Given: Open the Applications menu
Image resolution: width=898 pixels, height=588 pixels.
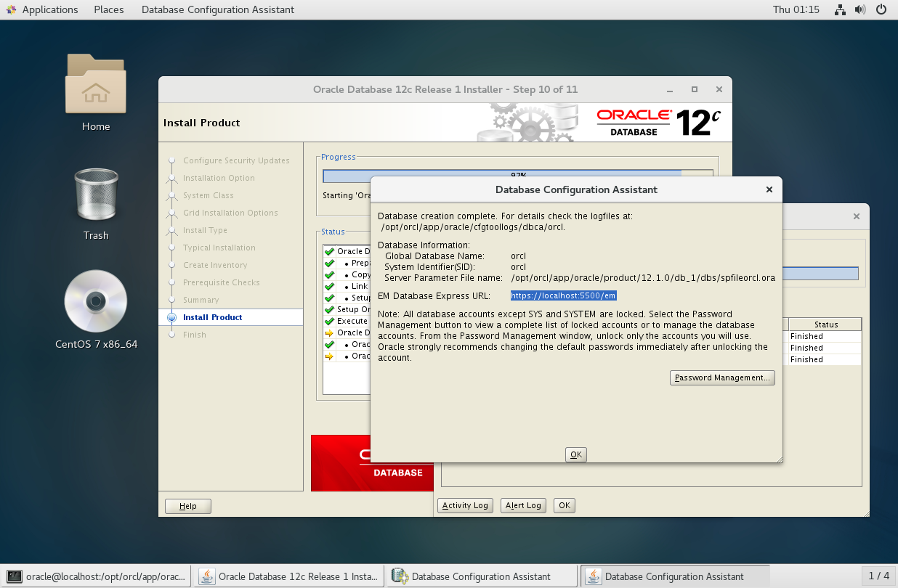Looking at the screenshot, I should click(42, 9).
